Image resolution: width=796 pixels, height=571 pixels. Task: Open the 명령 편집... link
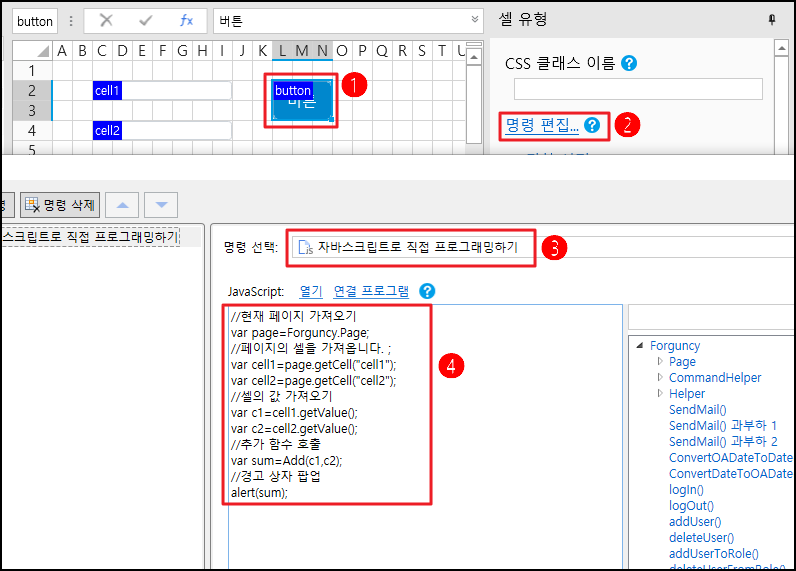(541, 125)
